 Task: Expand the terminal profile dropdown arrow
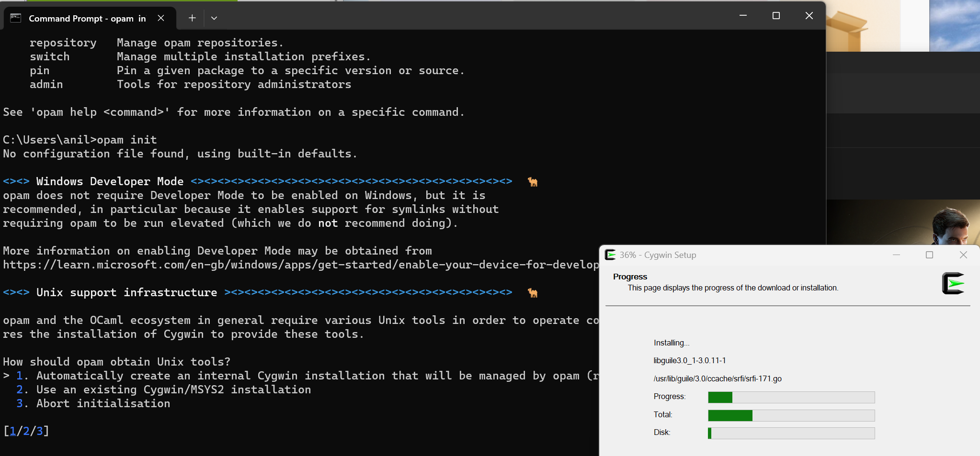[214, 18]
